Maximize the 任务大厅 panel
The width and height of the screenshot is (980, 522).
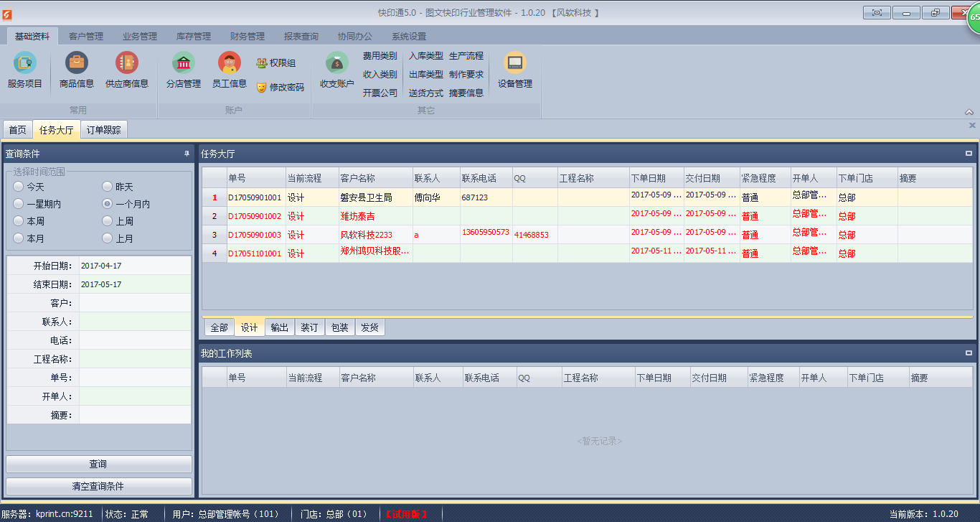[969, 153]
